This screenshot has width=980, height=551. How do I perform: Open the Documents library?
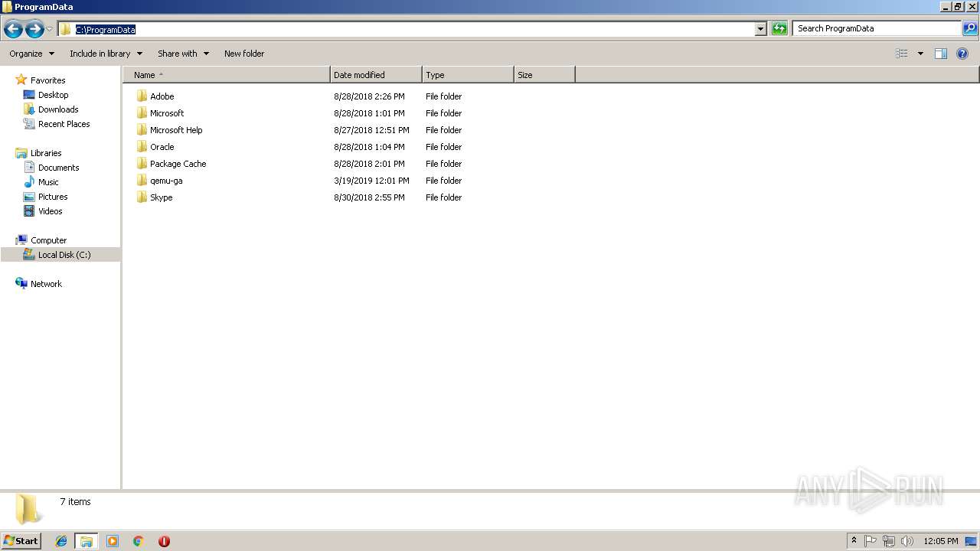pos(58,168)
